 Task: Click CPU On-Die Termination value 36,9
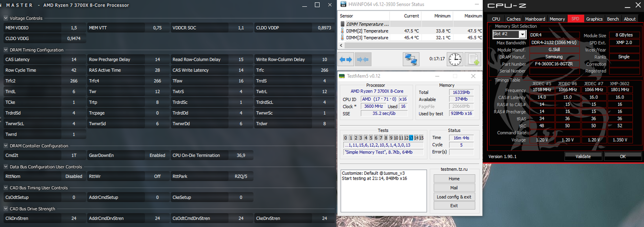[x=240, y=156]
